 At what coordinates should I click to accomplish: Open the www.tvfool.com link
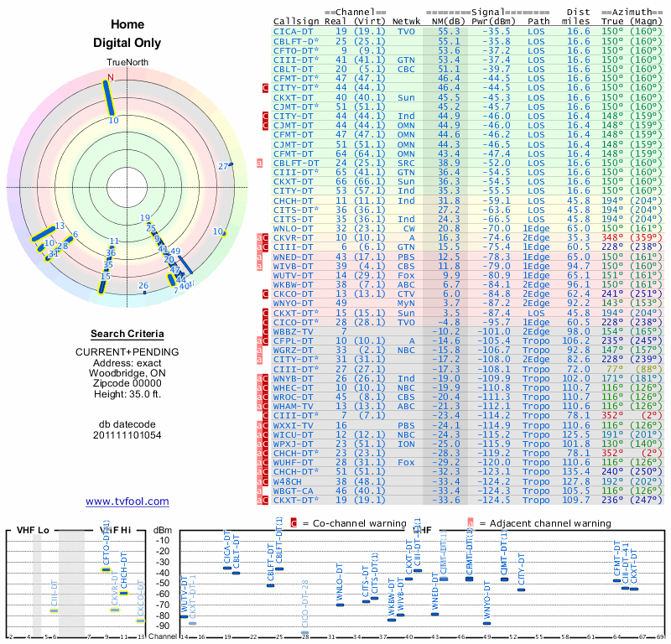(x=127, y=501)
